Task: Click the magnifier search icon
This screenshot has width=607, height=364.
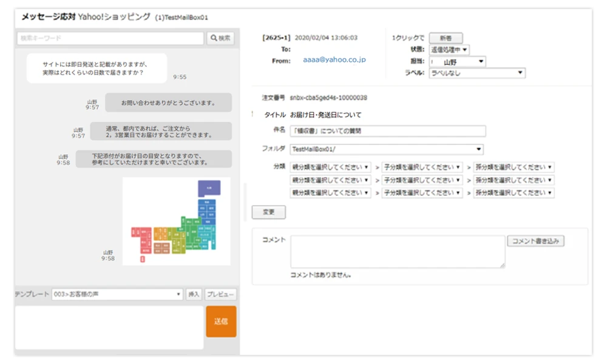Action: pyautogui.click(x=217, y=38)
